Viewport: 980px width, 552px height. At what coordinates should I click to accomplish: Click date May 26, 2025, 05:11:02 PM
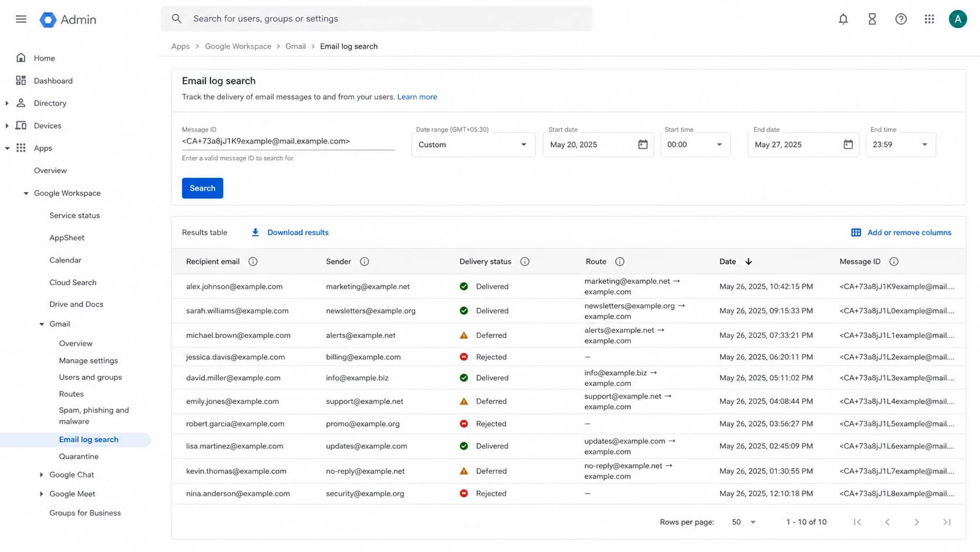[x=766, y=378]
